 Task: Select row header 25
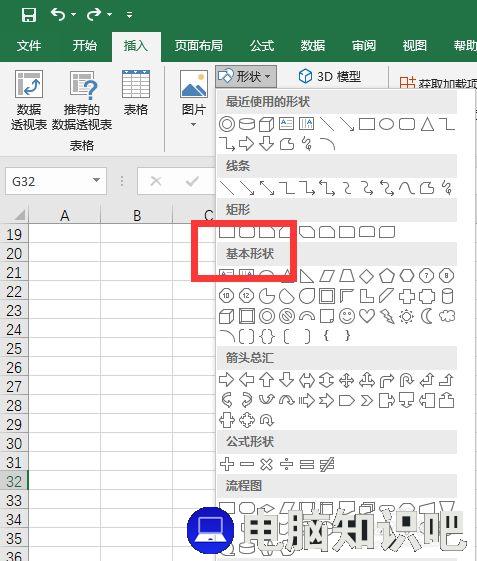click(14, 348)
